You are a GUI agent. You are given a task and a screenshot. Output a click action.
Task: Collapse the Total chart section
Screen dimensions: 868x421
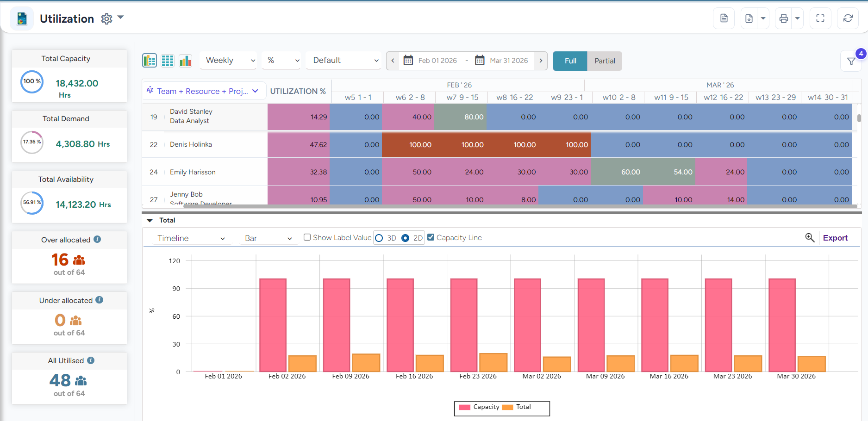pos(150,220)
